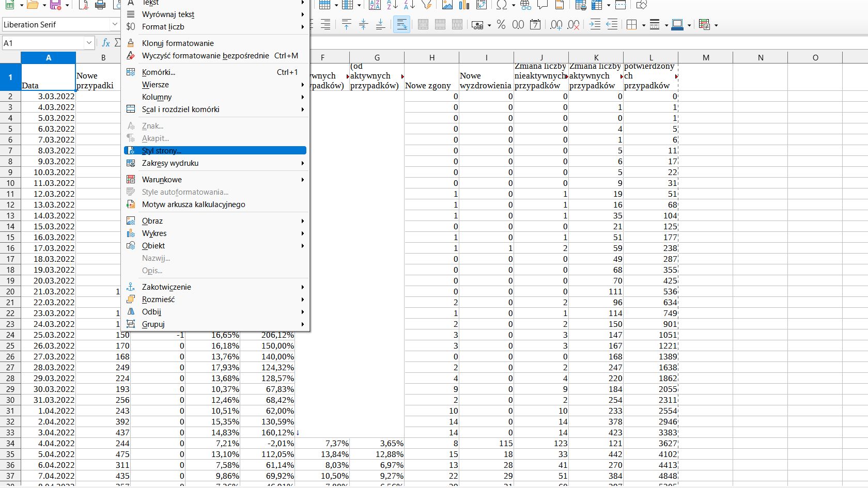This screenshot has width=868, height=488.
Task: Click the Add Decimal Place icon
Action: (x=556, y=25)
